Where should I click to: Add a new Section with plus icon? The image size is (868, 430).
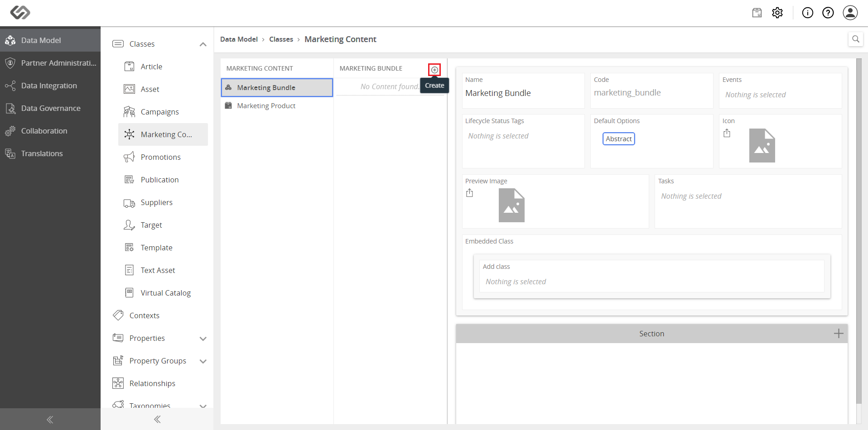839,334
